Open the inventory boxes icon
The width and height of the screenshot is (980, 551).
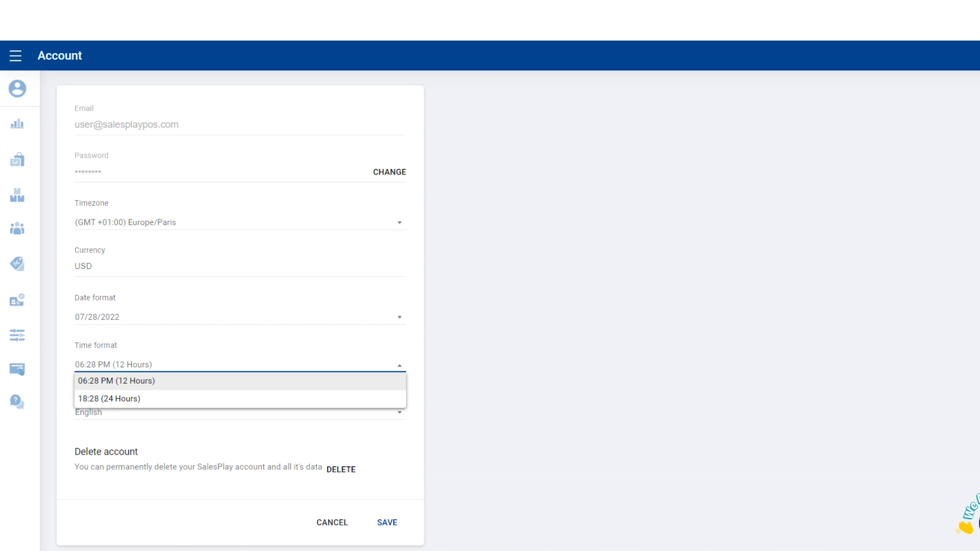click(x=17, y=195)
